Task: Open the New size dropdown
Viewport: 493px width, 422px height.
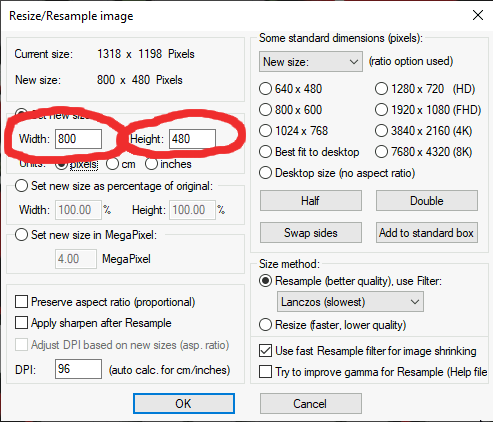Action: [x=311, y=62]
